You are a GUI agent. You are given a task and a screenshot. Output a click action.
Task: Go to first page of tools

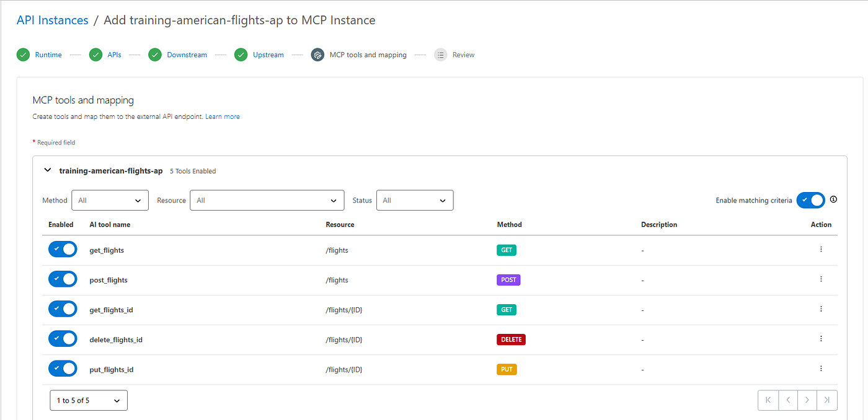click(x=768, y=400)
